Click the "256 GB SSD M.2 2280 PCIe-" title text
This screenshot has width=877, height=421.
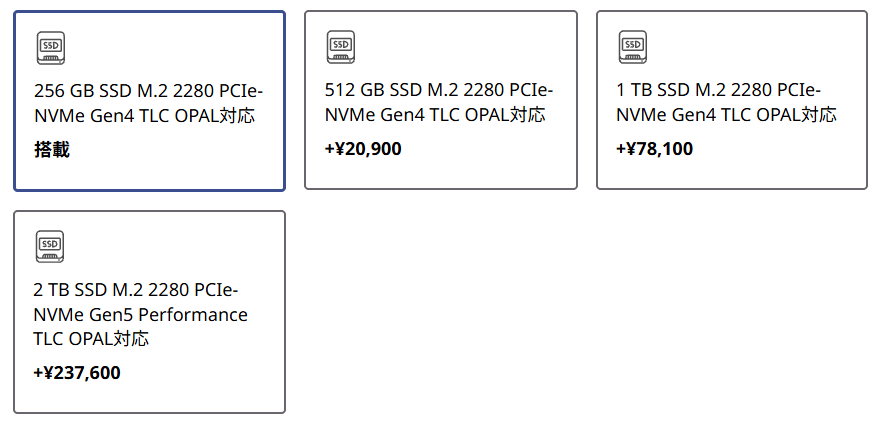[x=148, y=90]
